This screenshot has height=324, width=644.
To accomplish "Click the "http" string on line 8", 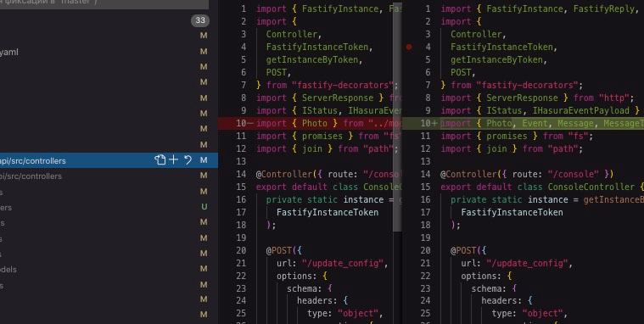I will (614, 98).
